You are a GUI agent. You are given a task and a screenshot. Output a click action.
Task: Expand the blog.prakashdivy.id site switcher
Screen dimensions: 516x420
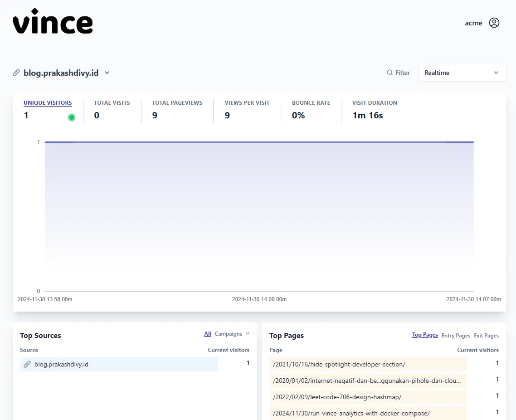(x=107, y=73)
